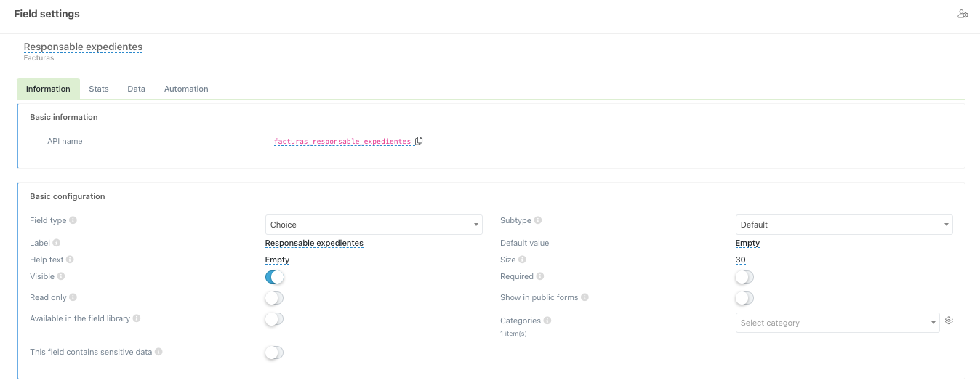Image resolution: width=980 pixels, height=386 pixels.
Task: Click the facturas_responsable_expedientes API name link
Action: coord(342,142)
